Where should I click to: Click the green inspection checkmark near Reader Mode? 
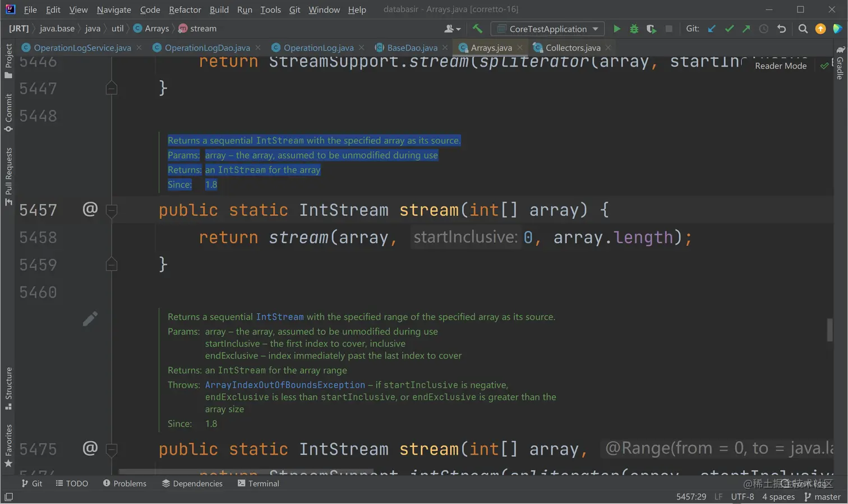[x=824, y=66]
